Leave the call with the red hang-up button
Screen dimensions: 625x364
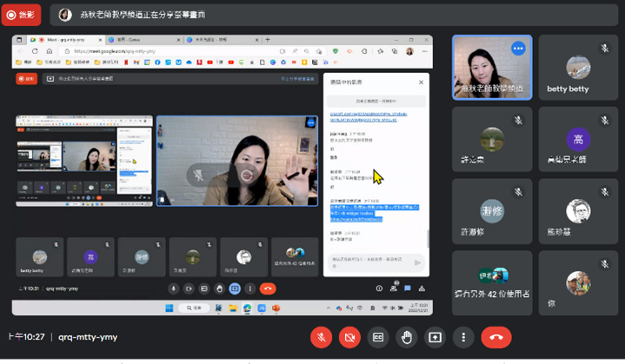click(496, 337)
